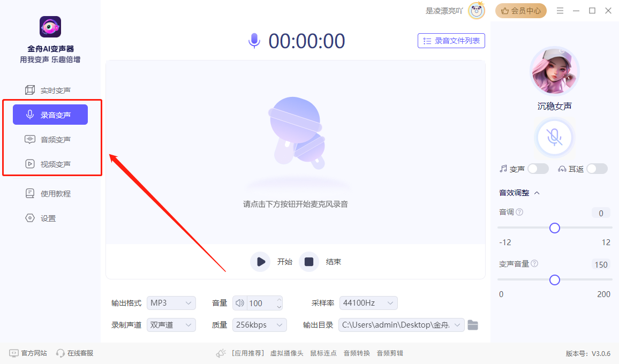Open the output directory folder icon
The height and width of the screenshot is (364, 619).
473,324
